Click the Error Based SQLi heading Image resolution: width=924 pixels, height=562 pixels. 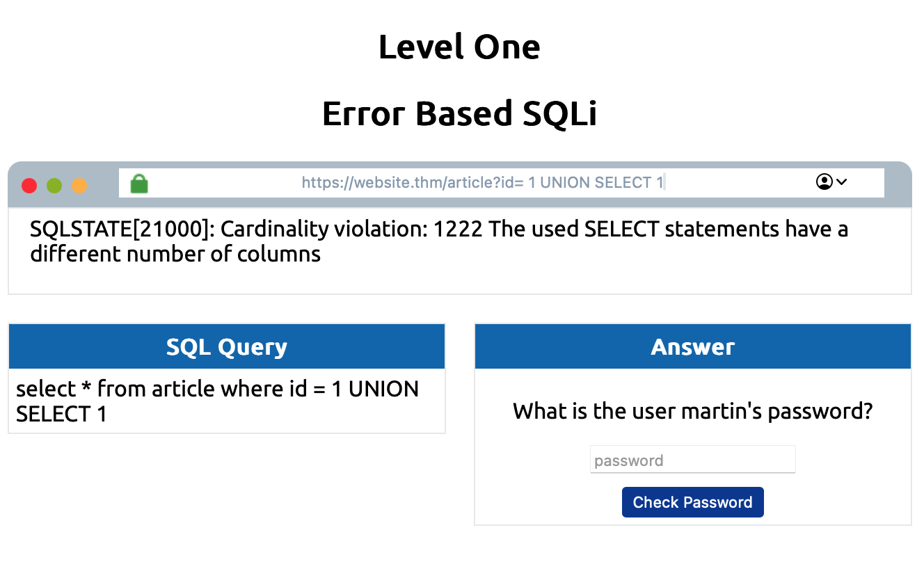coord(459,114)
